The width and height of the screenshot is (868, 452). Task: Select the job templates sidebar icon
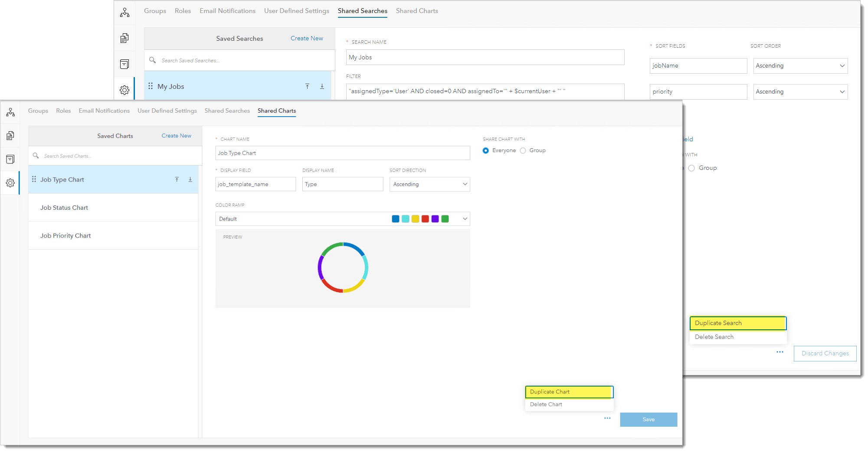tap(10, 135)
